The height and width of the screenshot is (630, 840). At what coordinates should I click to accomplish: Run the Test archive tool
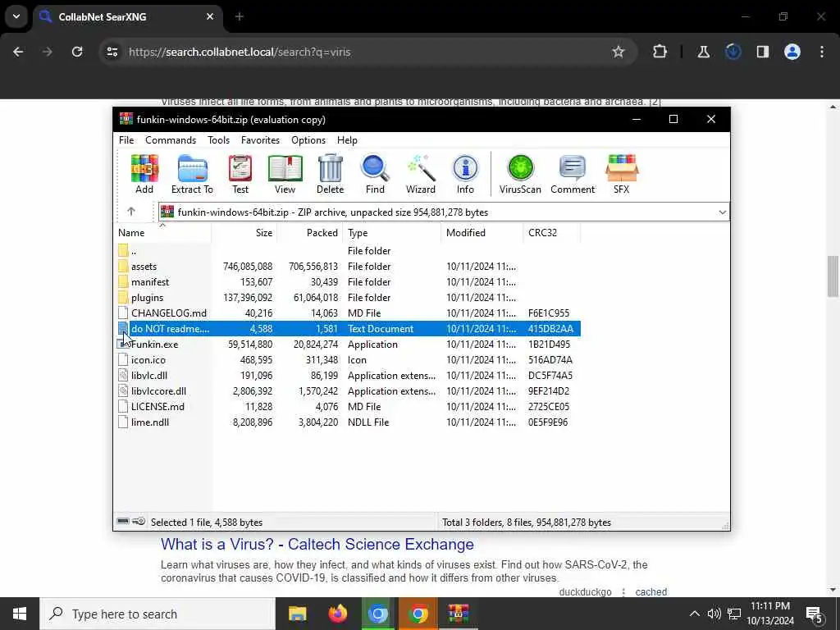click(x=240, y=174)
